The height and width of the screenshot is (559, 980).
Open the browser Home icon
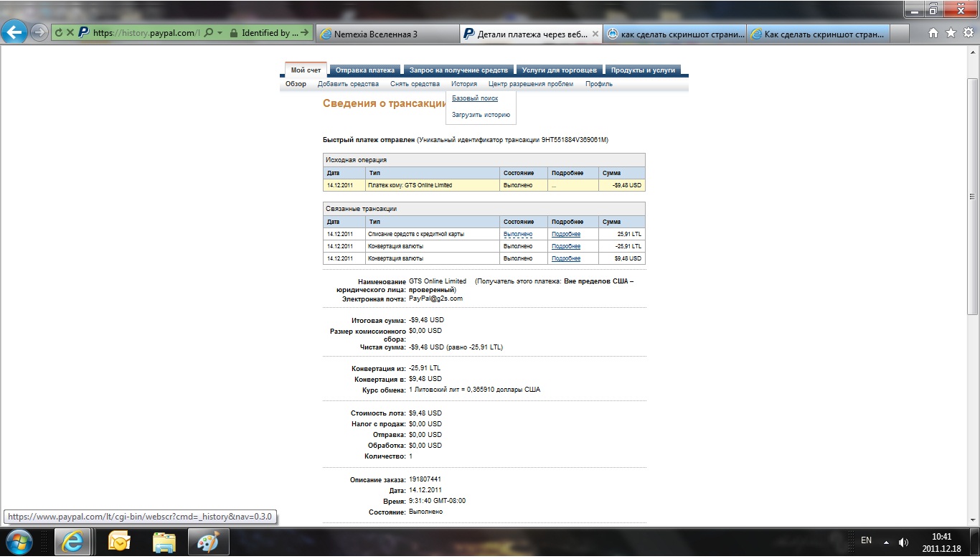[x=933, y=33]
